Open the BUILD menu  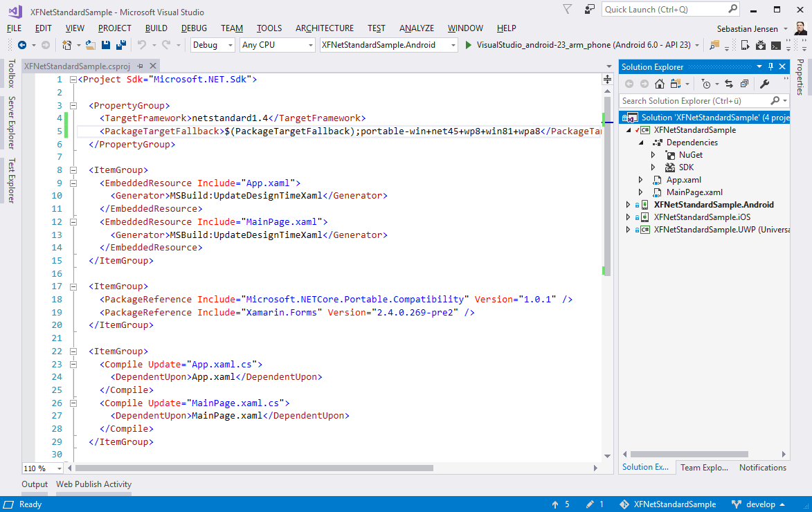click(156, 28)
